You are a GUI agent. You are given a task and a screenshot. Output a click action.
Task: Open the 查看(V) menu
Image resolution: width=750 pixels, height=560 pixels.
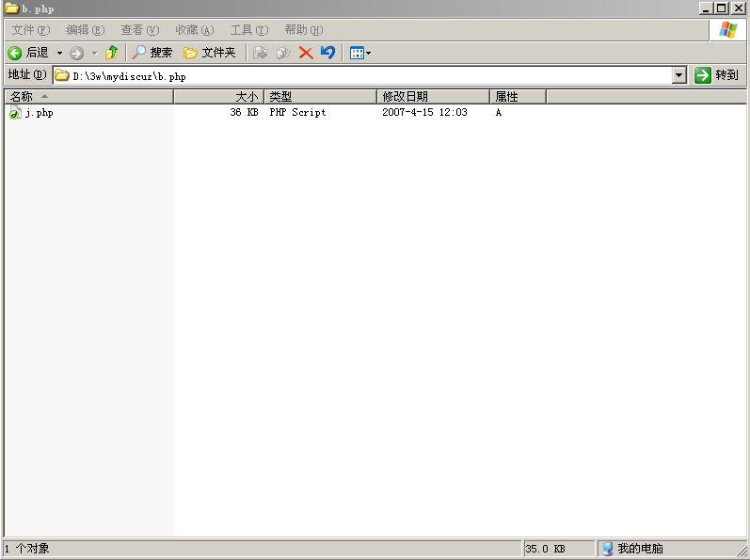coord(139,30)
